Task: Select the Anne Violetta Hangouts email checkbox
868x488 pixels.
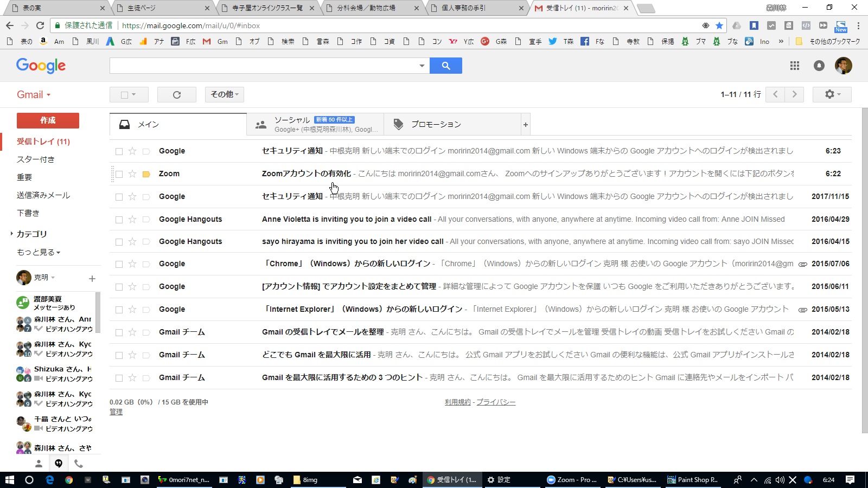Action: (x=119, y=220)
